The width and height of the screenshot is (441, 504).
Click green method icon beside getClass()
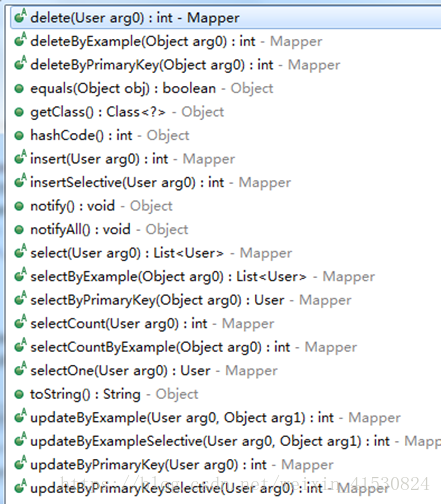pos(19,112)
